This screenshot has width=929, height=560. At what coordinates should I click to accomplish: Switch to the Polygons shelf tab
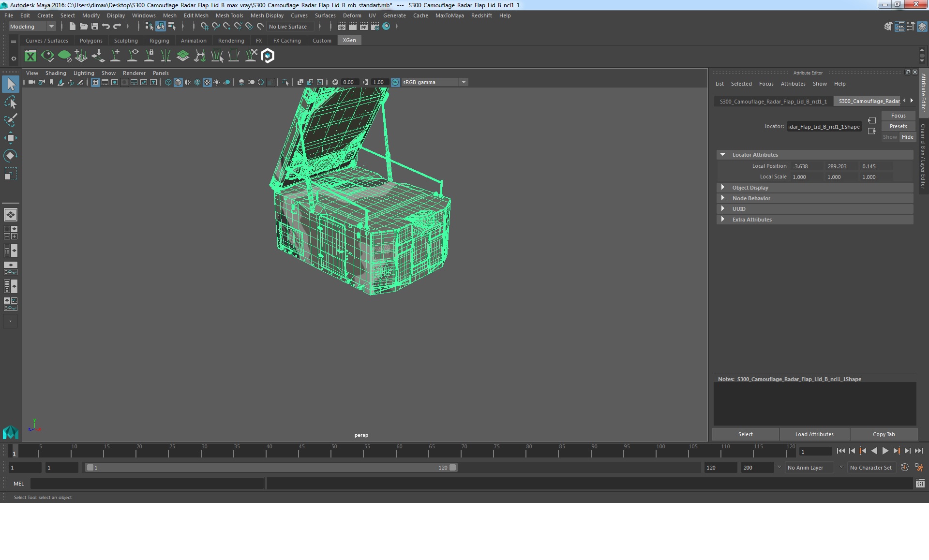(x=91, y=41)
